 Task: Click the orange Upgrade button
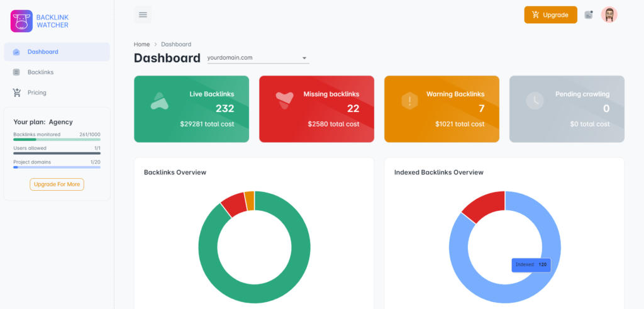coord(550,15)
